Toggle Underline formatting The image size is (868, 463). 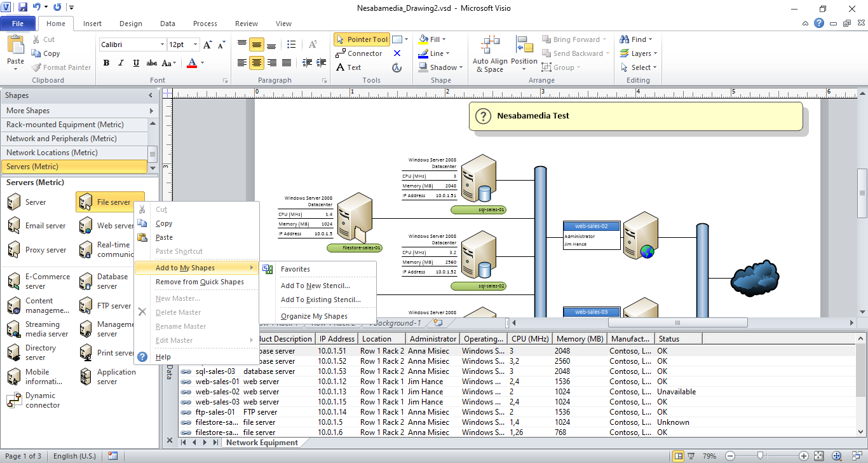click(136, 63)
